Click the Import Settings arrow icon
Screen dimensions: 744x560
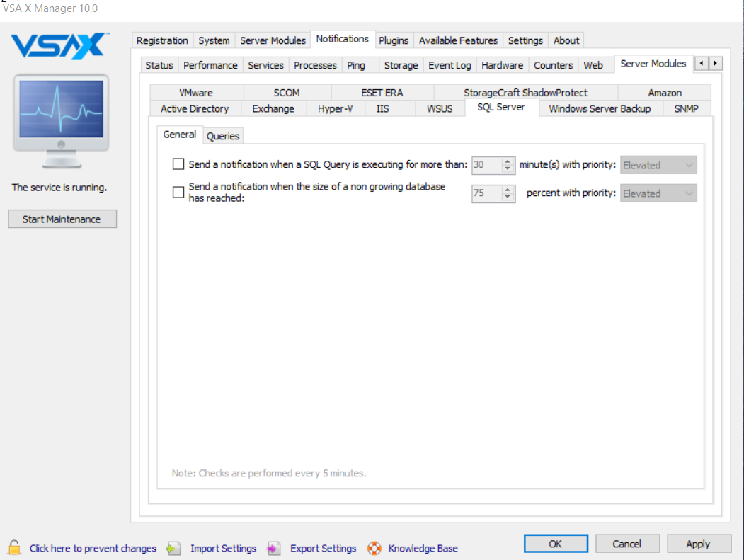(x=173, y=549)
